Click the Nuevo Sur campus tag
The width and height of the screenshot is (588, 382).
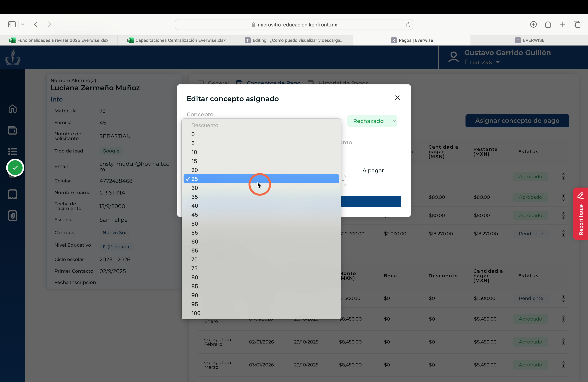click(x=115, y=232)
